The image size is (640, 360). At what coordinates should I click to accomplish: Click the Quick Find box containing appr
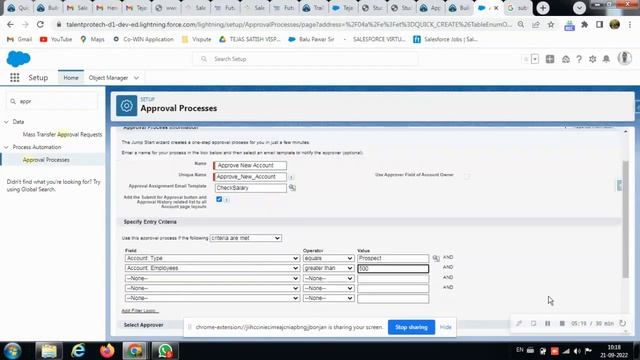(52, 101)
